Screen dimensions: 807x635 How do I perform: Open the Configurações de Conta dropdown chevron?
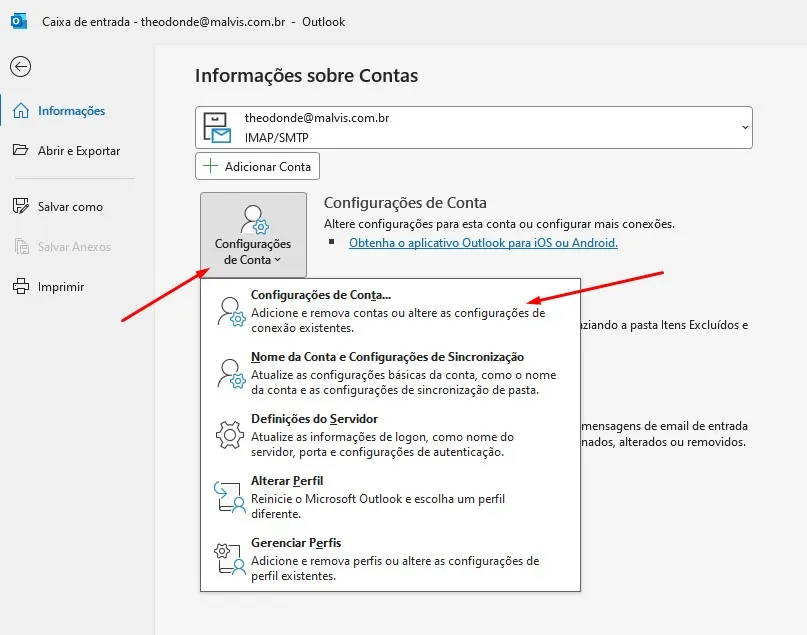point(280,258)
